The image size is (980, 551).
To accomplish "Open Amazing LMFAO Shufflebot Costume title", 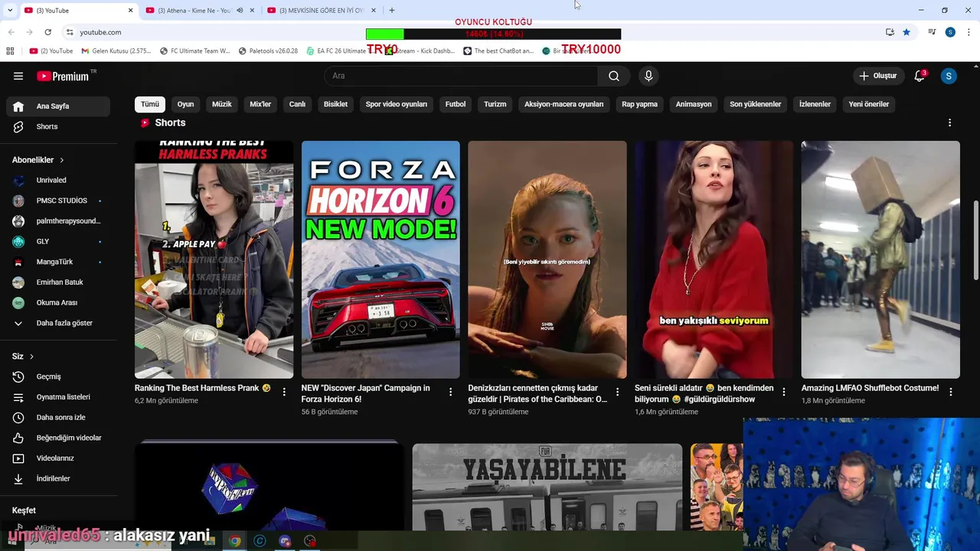I will (x=870, y=388).
